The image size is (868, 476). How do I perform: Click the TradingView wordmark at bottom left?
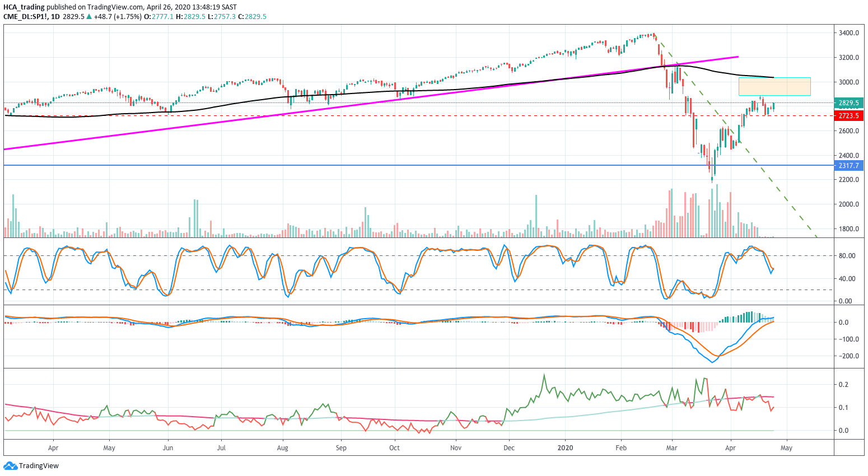[39, 466]
